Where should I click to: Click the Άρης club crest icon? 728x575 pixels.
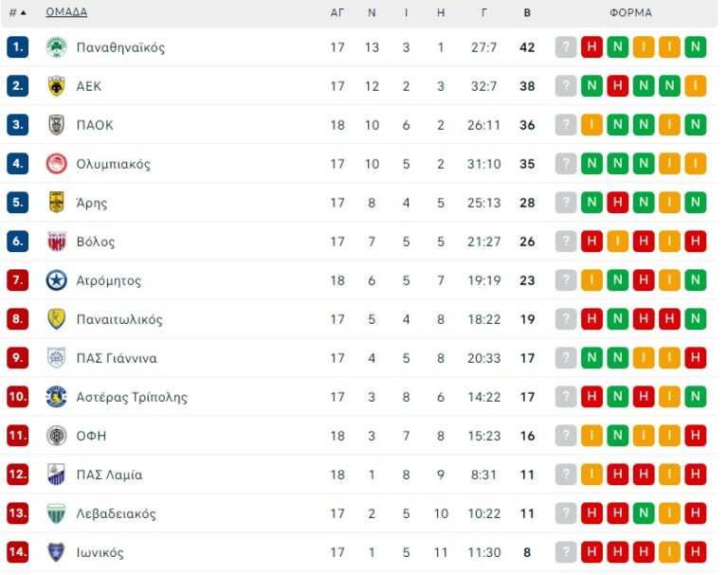[56, 203]
